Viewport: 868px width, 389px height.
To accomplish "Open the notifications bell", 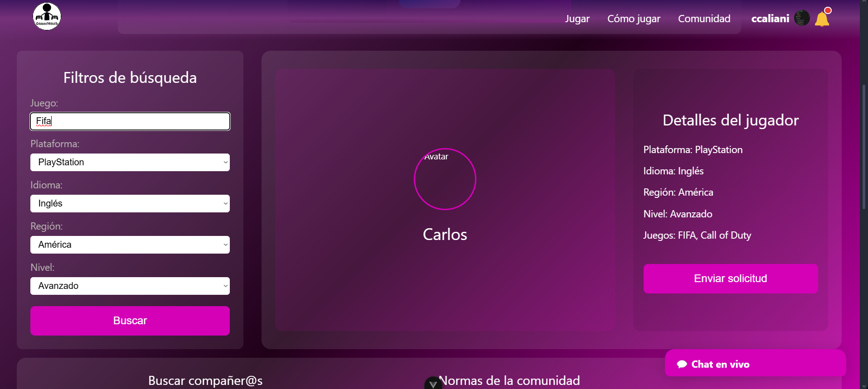I will click(x=822, y=19).
